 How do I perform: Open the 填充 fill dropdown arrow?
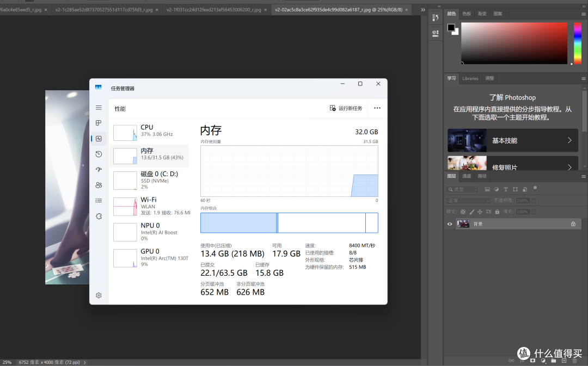pyautogui.click(x=533, y=212)
